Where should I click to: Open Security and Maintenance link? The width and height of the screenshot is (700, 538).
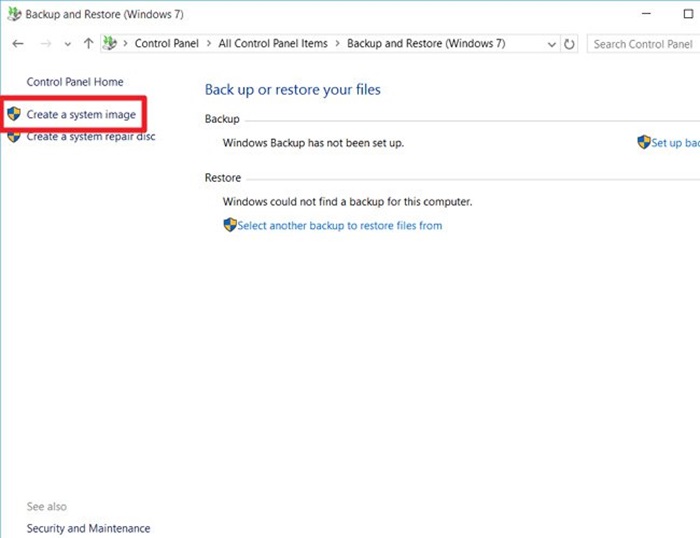click(x=88, y=528)
